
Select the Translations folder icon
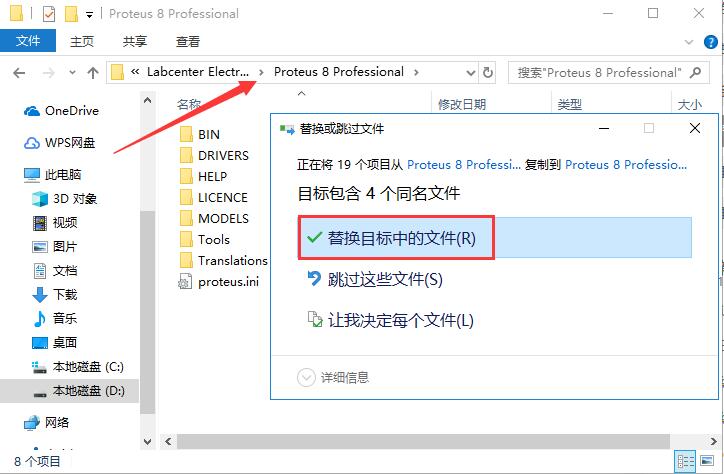(186, 260)
